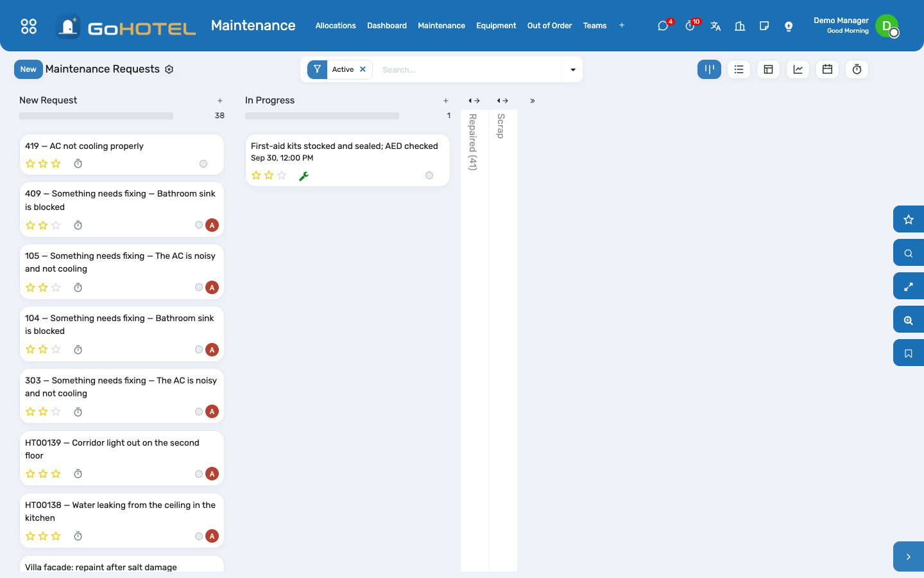Screen dimensions: 924x578
Task: Toggle state circle on card 409
Action: (199, 225)
